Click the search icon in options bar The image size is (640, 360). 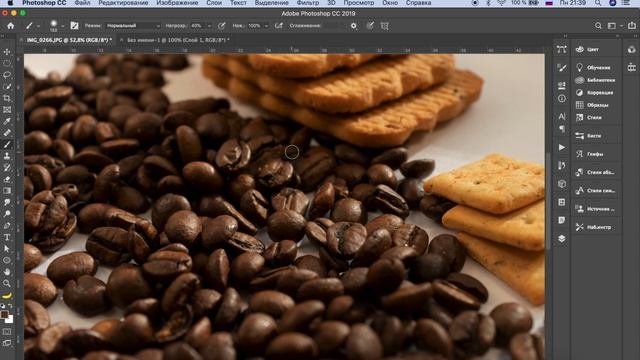tap(598, 26)
